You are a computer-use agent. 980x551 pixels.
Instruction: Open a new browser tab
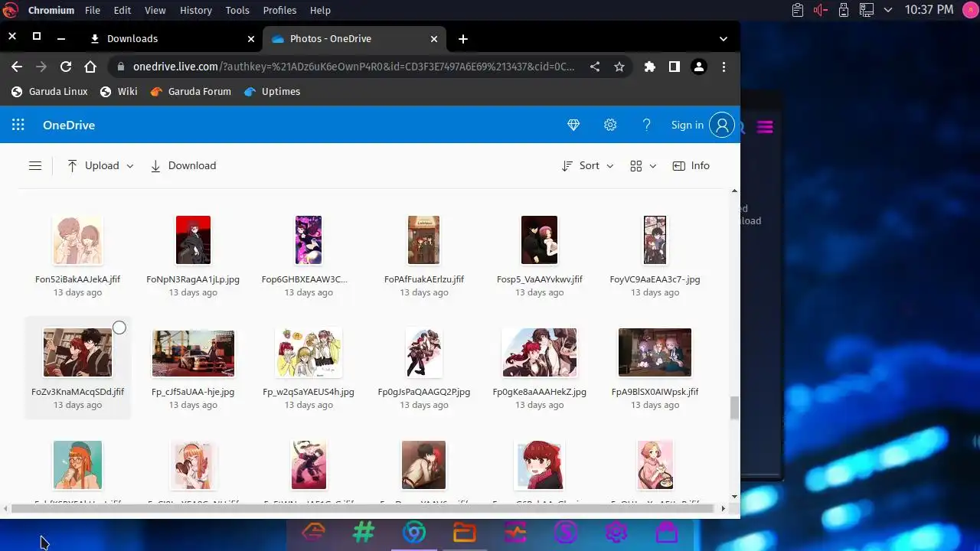point(463,38)
